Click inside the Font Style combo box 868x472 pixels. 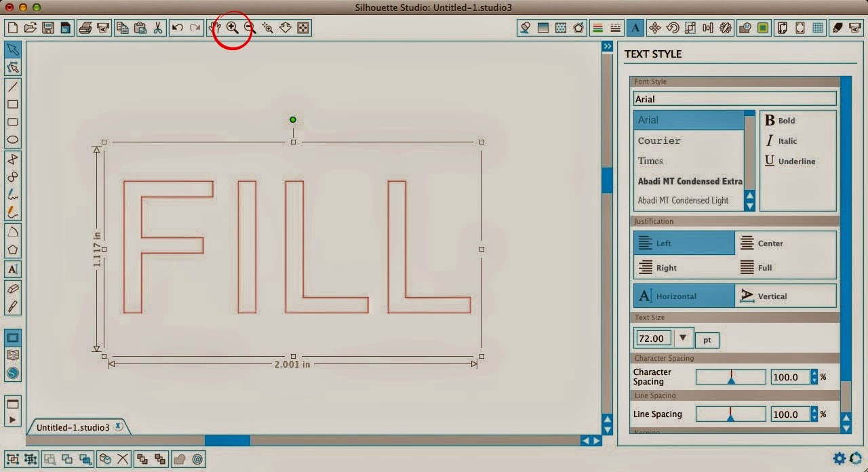coord(734,98)
